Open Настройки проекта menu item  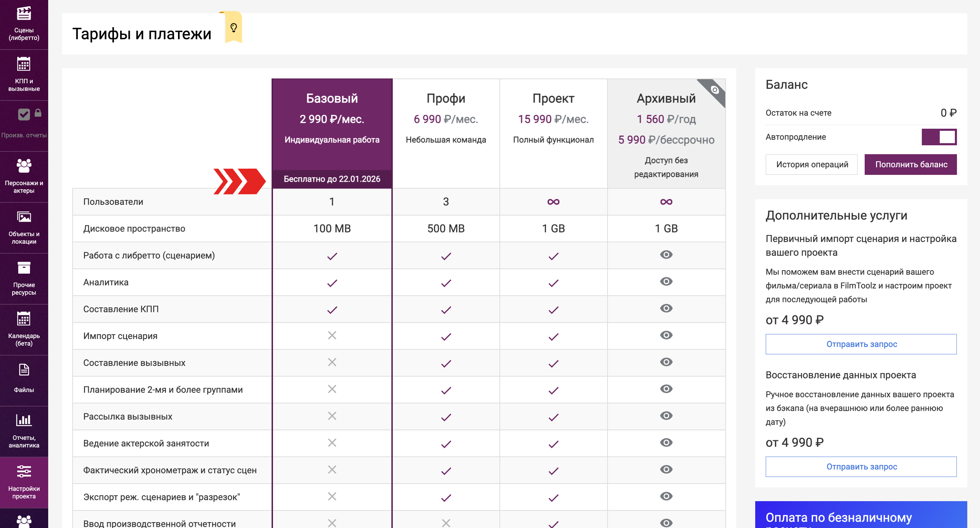24,482
